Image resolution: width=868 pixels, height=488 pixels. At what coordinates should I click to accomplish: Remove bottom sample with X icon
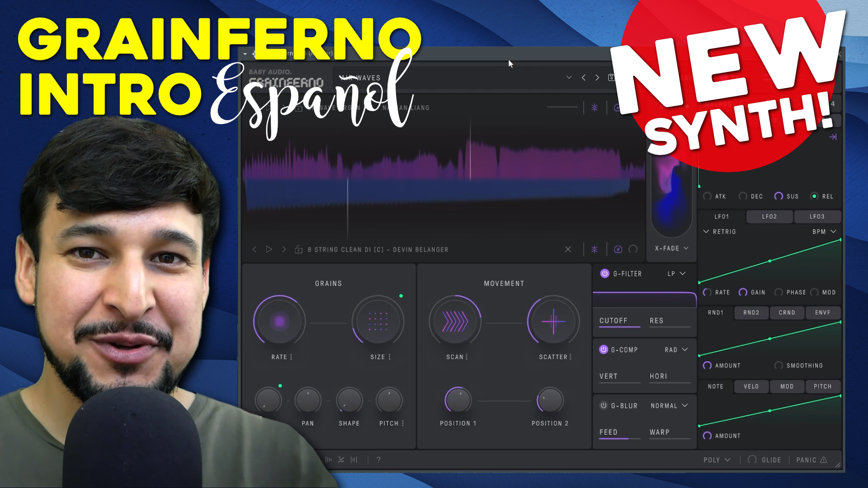pos(568,249)
